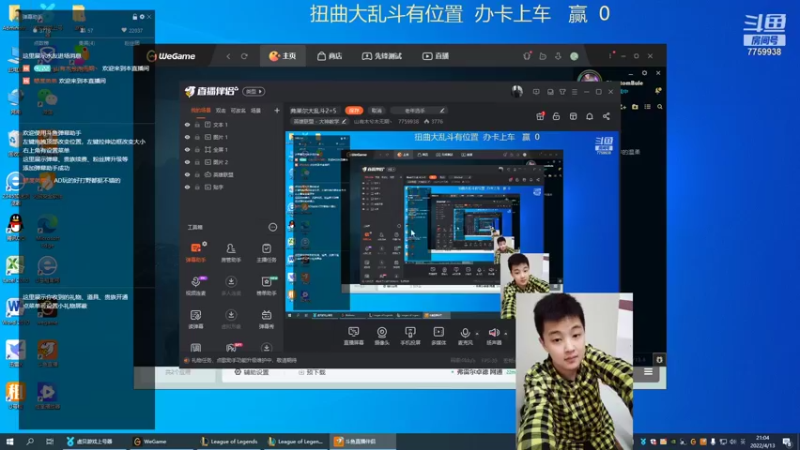Click 辅助设置 at the WeGame bottom bar

pyautogui.click(x=251, y=372)
